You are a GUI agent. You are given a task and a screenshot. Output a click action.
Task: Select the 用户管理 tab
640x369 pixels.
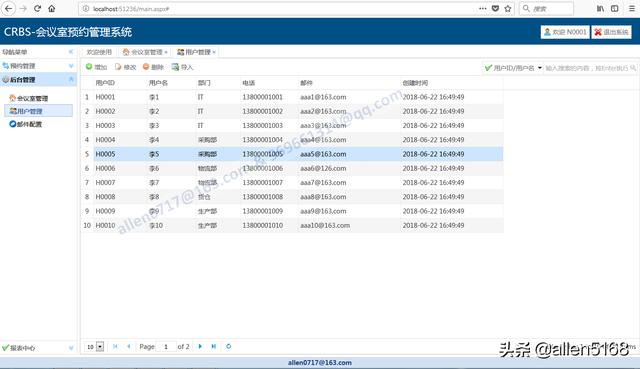(x=195, y=52)
